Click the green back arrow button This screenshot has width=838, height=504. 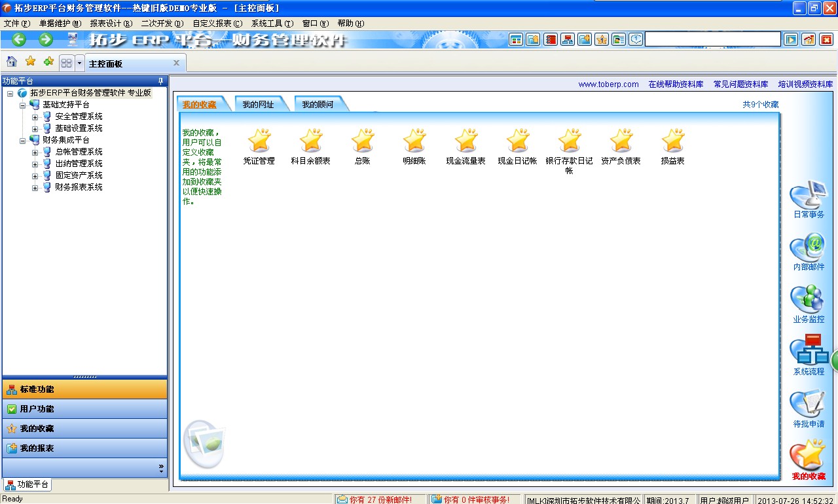[x=19, y=39]
